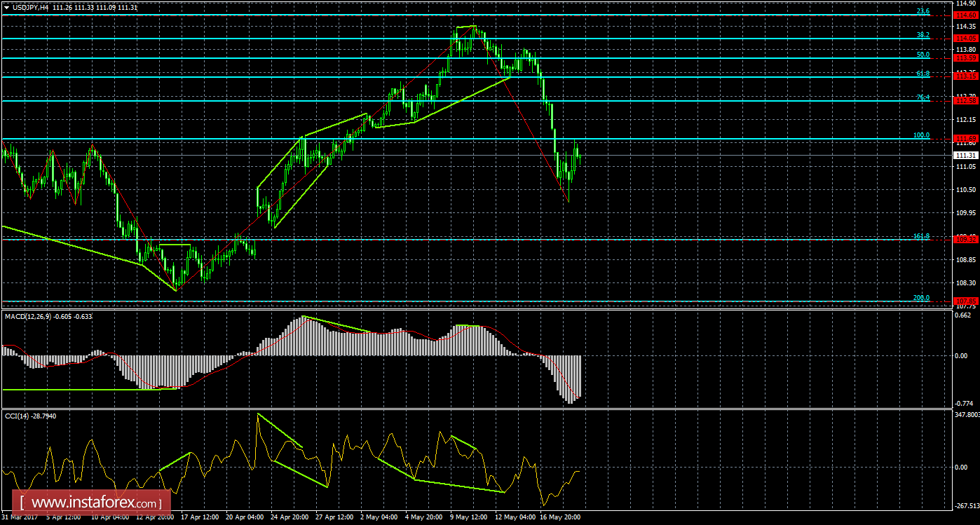This screenshot has height=525, width=980.
Task: Open the www.instaforex.com watermark link
Action: pyautogui.click(x=95, y=503)
